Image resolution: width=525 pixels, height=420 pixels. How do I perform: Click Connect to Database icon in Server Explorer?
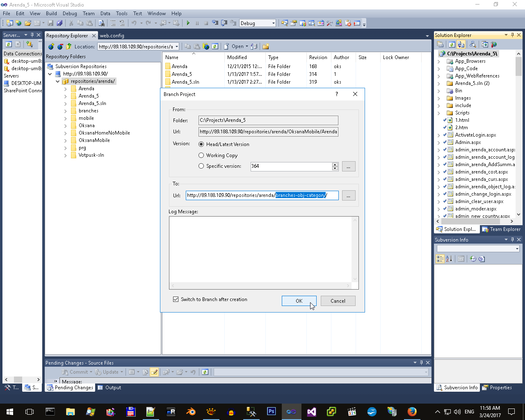30,44
